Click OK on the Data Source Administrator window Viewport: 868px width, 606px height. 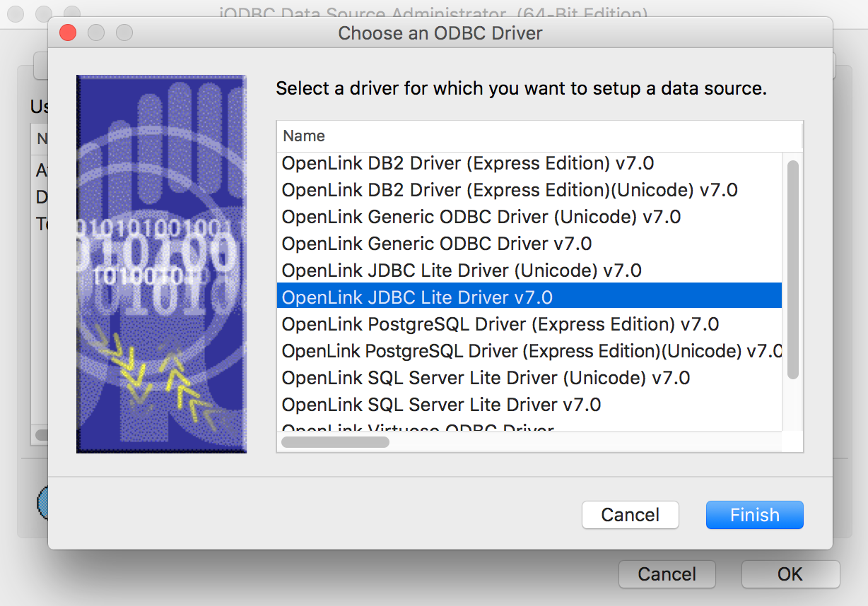coord(790,574)
